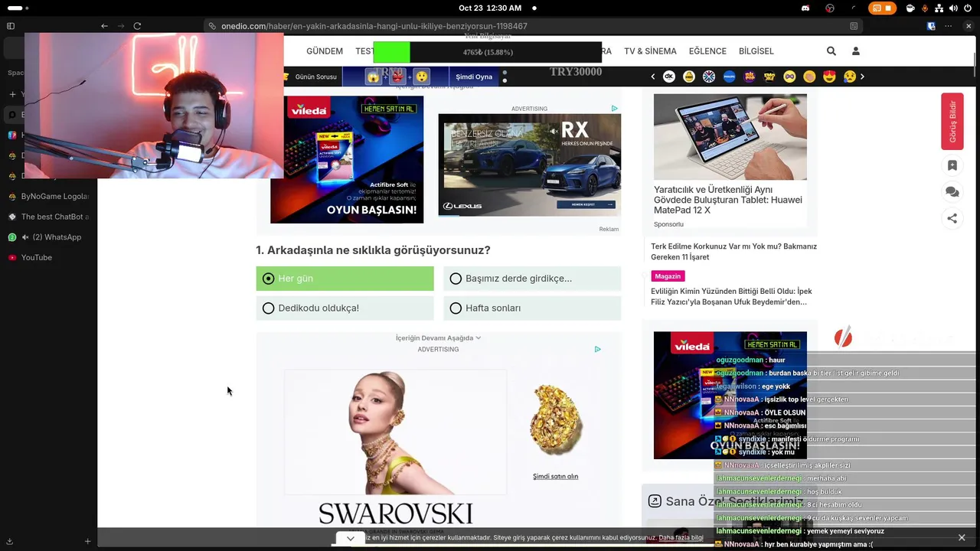Image resolution: width=980 pixels, height=551 pixels.
Task: Open 'ByNoGame Logolar' sidebar tab
Action: [47, 197]
